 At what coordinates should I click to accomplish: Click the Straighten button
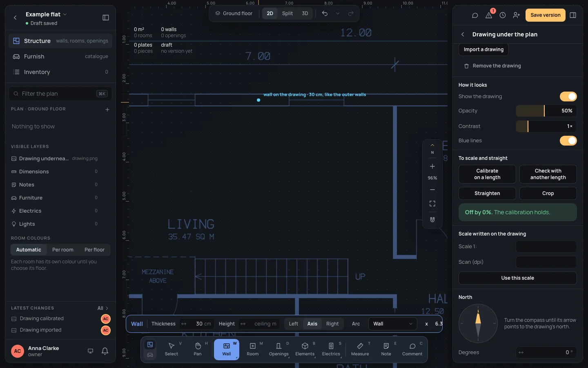[x=487, y=193]
